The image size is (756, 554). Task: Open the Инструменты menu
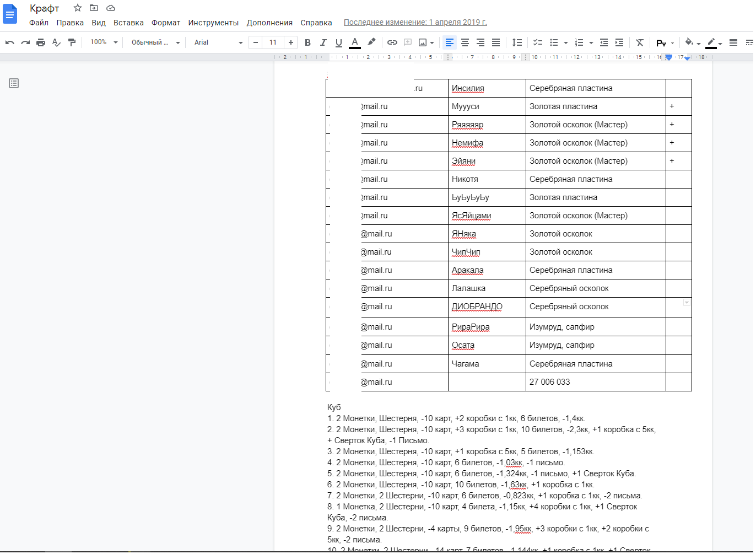click(x=213, y=23)
